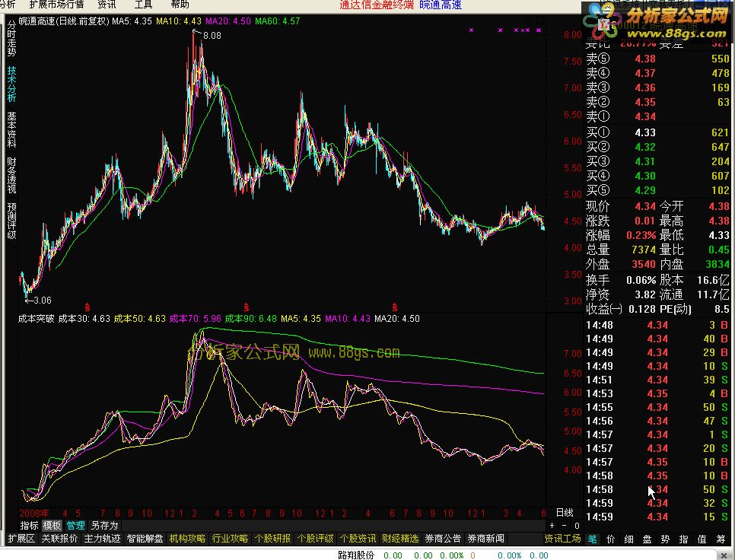Viewport: 735px width, 560px height.
Task: Click 成本90: 6.48 indicator value
Action: click(x=251, y=319)
